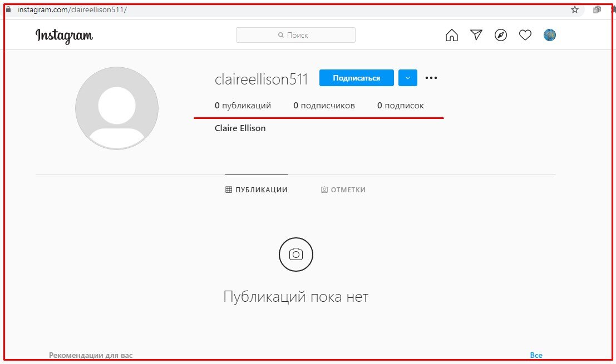This screenshot has width=616, height=364.
Task: Switch to the ОТМЕТКИ tab
Action: click(348, 190)
